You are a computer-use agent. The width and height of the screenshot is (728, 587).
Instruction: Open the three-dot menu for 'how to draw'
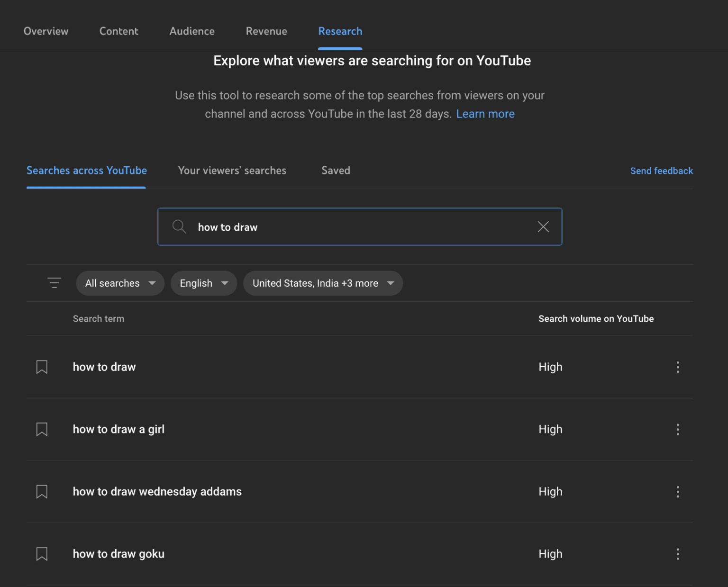pyautogui.click(x=678, y=367)
